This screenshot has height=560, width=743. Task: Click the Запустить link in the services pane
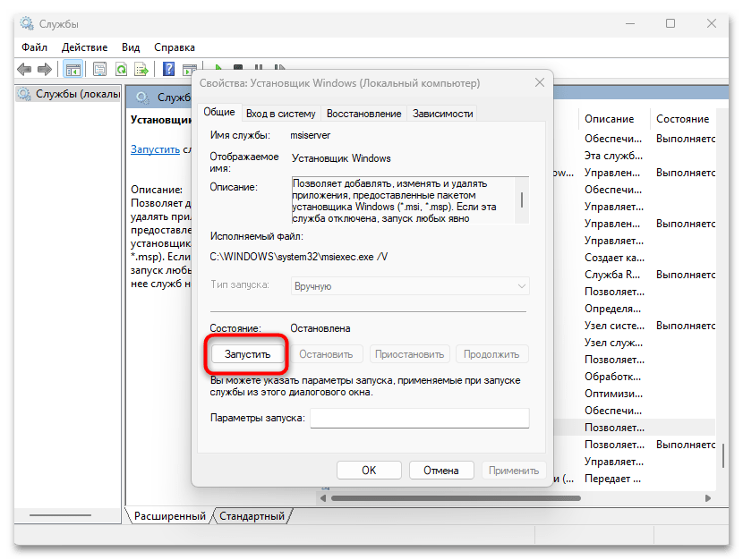[x=155, y=149]
